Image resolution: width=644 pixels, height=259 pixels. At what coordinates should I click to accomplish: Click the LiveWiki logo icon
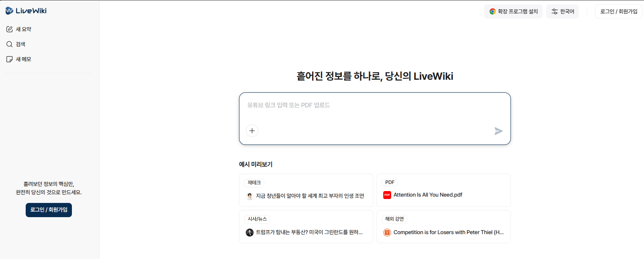[x=9, y=11]
